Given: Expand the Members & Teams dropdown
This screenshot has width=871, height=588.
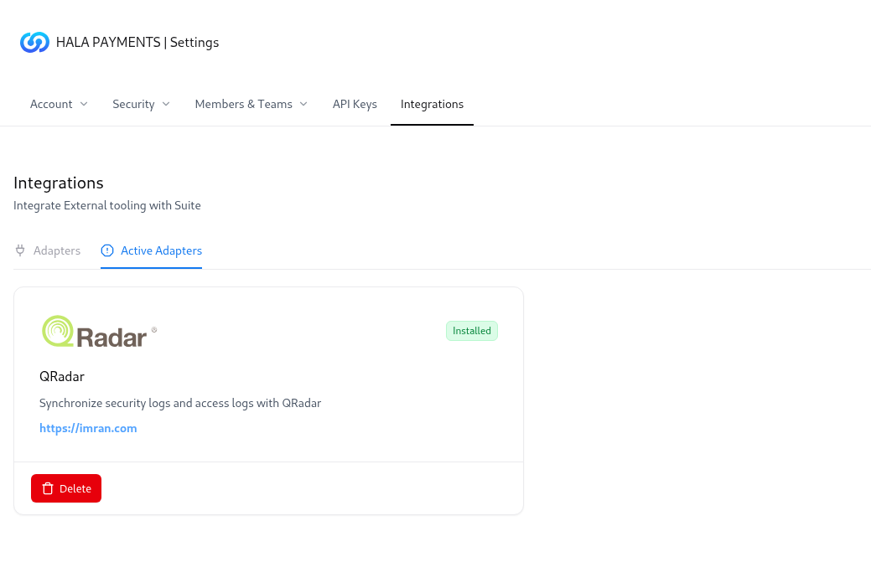Looking at the screenshot, I should pos(251,104).
